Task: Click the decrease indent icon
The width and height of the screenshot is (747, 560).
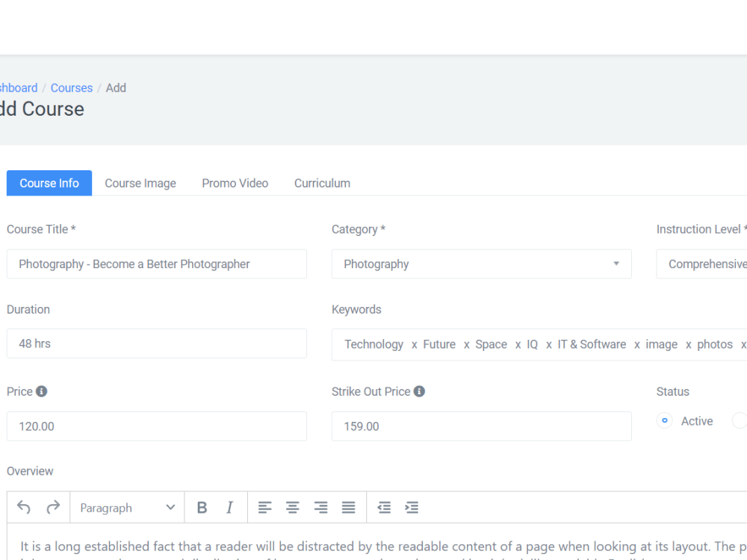Action: click(383, 507)
